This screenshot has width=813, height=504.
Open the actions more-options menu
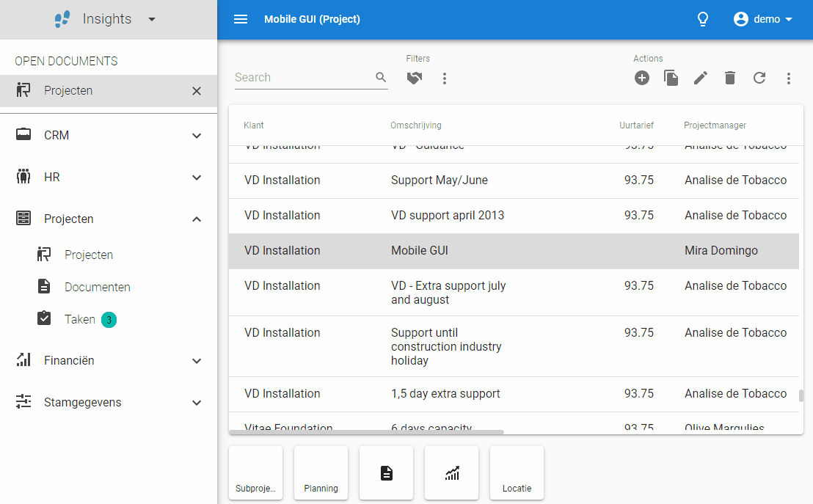pos(789,78)
